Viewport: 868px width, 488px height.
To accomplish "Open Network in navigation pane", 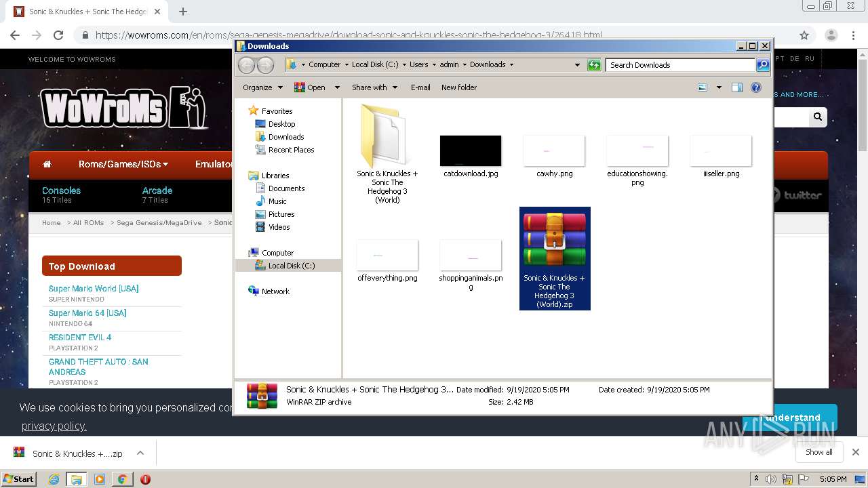I will pos(275,291).
